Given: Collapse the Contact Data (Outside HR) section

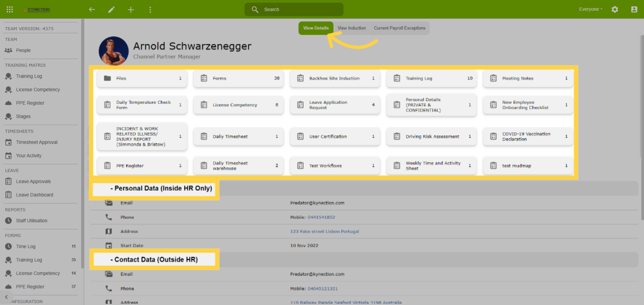Looking at the screenshot, I should click(x=154, y=259).
